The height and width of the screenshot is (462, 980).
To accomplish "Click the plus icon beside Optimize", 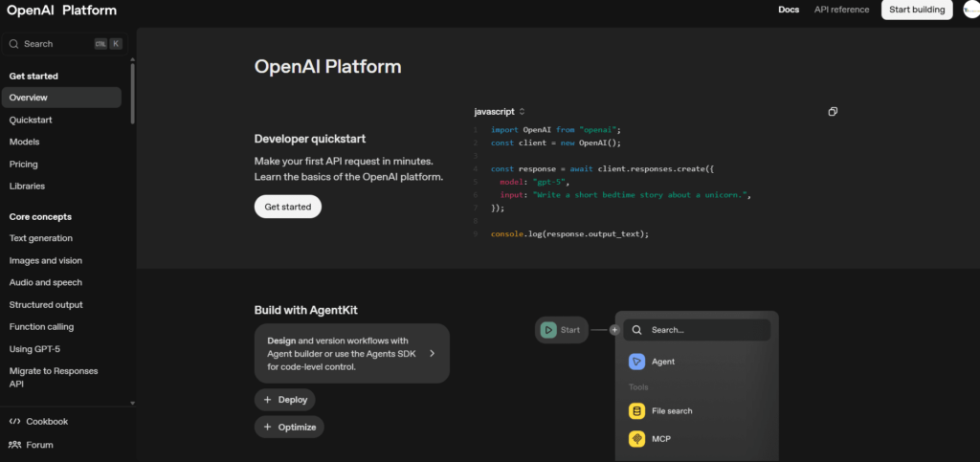I will click(x=268, y=427).
